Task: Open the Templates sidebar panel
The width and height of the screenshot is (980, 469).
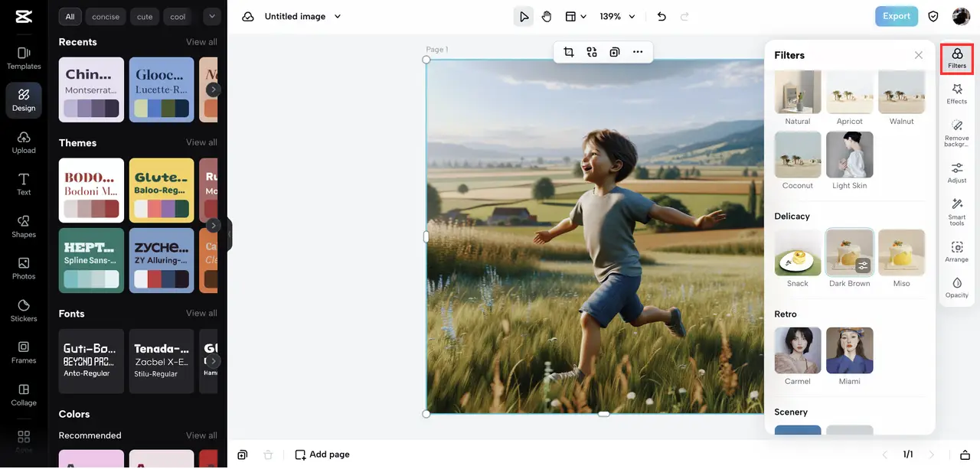Action: [24, 58]
